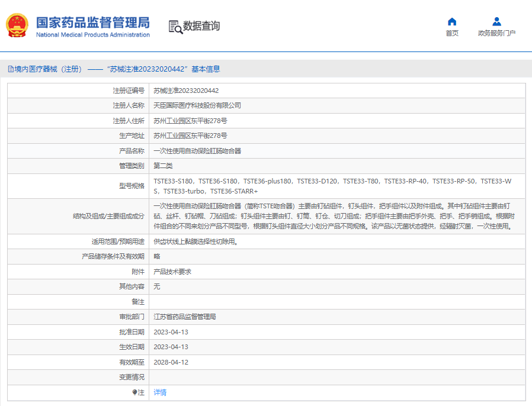Viewport: 532px width, 406px height.
Task: Click the 适用范围/预期用途 label
Action: pos(118,241)
